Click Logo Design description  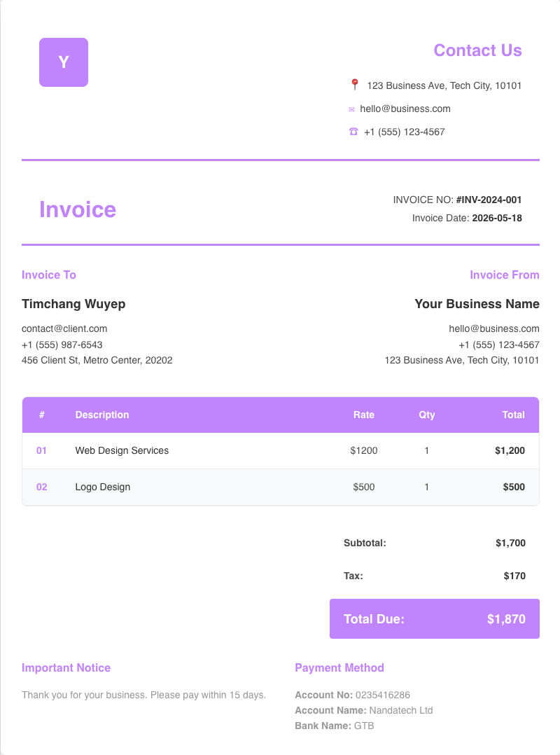[x=102, y=487]
